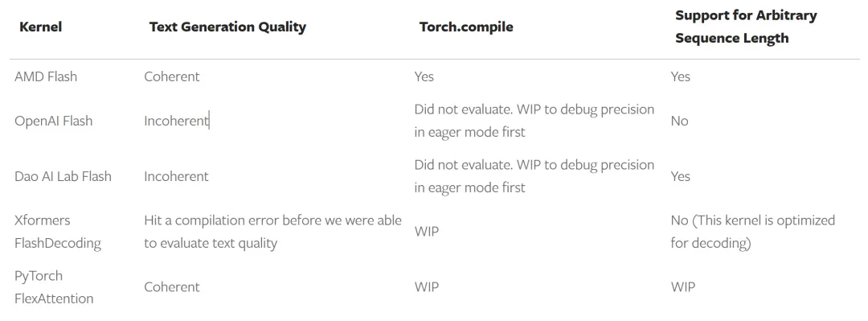This screenshot has width=868, height=321.
Task: Click the OpenAI Flash kernel cell
Action: coord(54,121)
